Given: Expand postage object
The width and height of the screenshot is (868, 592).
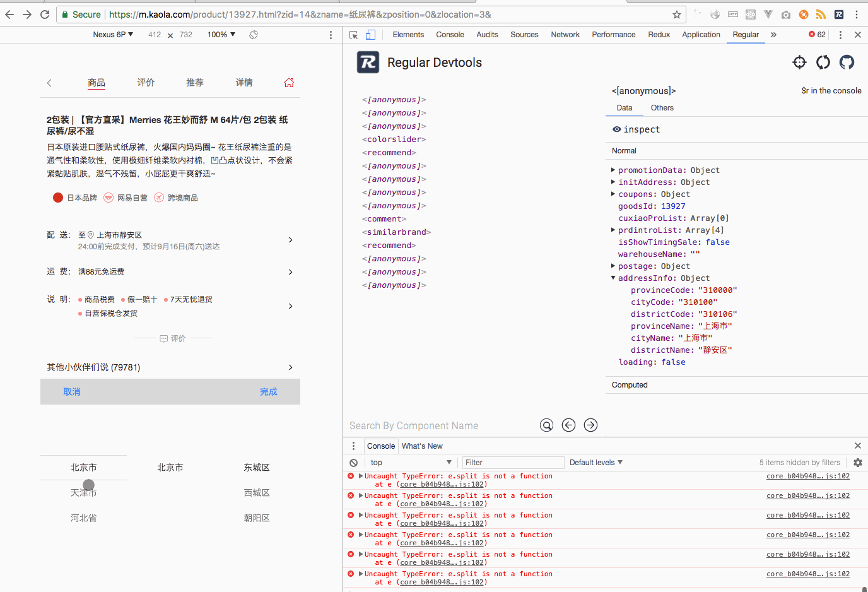Looking at the screenshot, I should (x=613, y=266).
